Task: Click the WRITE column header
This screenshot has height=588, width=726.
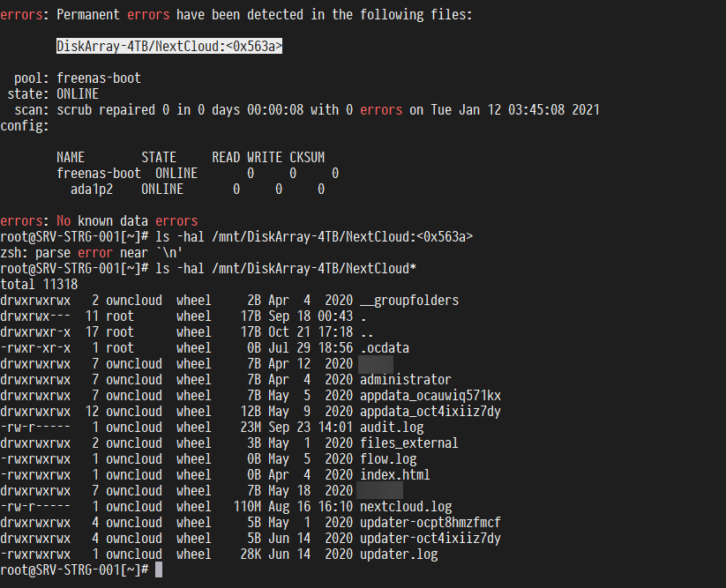Action: (x=265, y=157)
